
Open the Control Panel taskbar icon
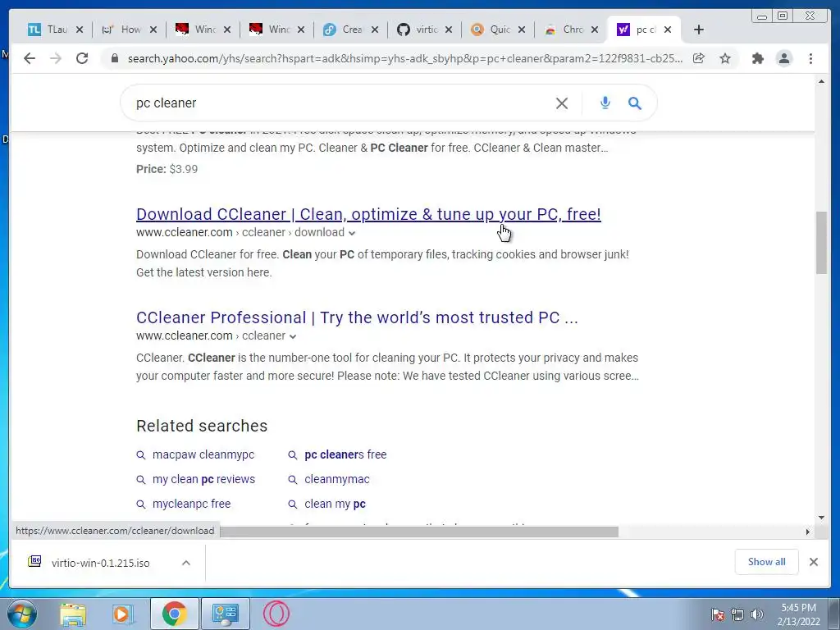point(225,614)
